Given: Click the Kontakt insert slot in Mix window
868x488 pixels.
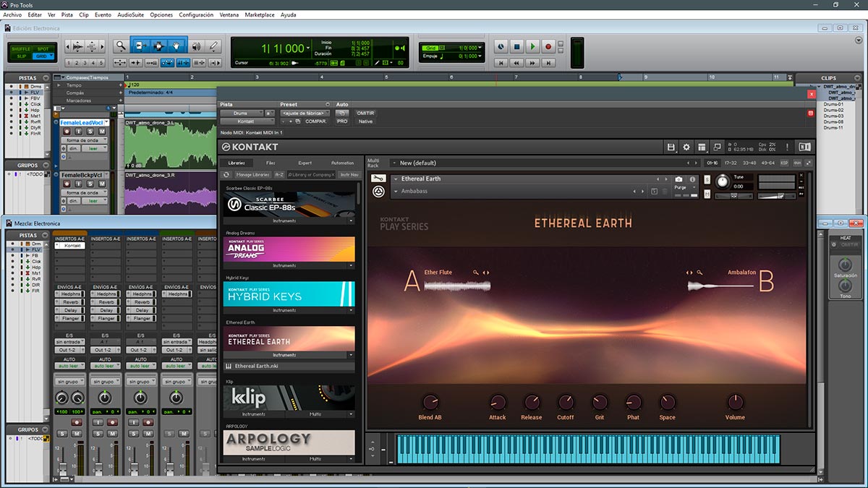Looking at the screenshot, I should [69, 246].
